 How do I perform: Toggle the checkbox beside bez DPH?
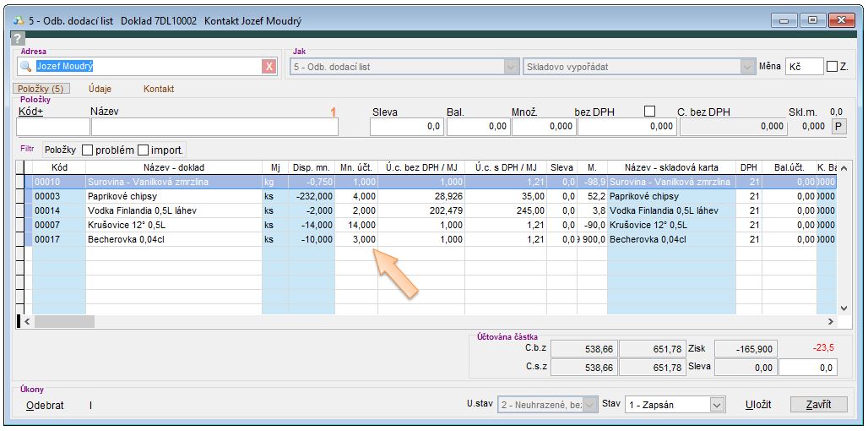649,112
